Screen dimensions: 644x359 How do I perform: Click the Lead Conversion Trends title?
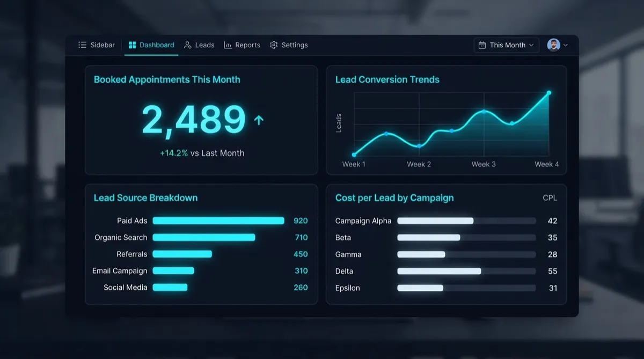point(387,79)
